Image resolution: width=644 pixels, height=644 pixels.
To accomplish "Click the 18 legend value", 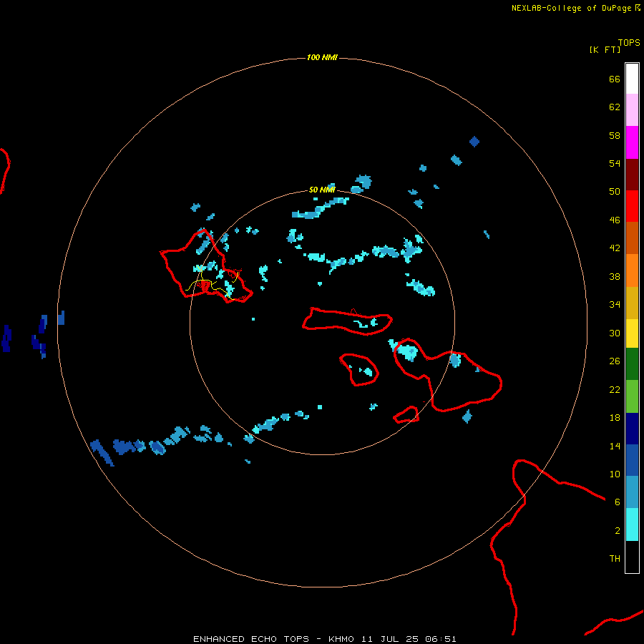I will point(615,418).
